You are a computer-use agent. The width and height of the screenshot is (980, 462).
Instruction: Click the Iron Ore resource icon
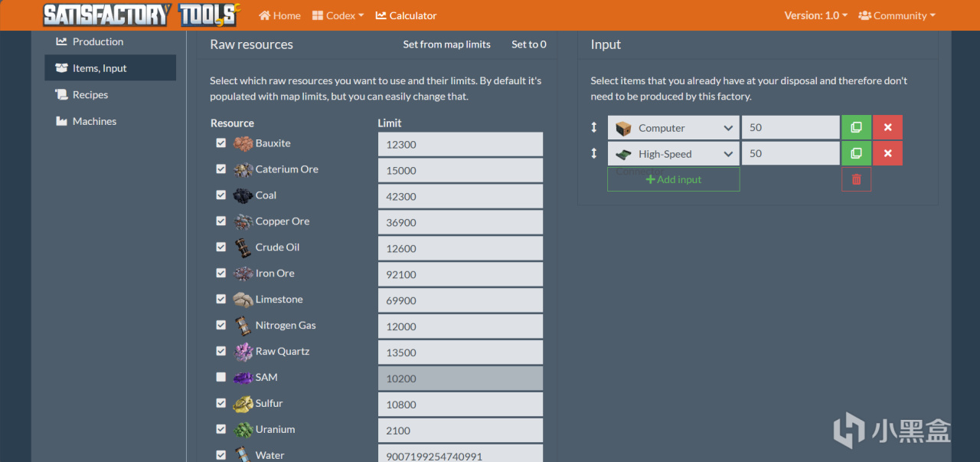[x=243, y=274]
